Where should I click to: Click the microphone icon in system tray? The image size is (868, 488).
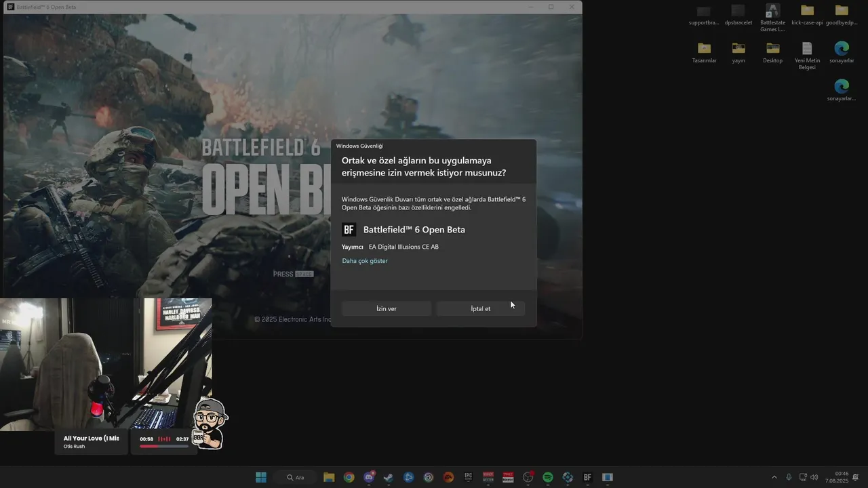[789, 477]
